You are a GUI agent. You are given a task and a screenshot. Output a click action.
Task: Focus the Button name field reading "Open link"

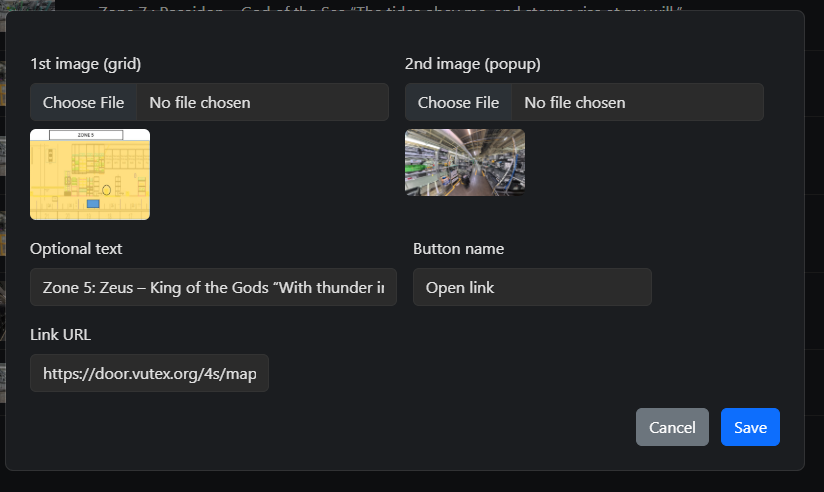click(x=532, y=287)
